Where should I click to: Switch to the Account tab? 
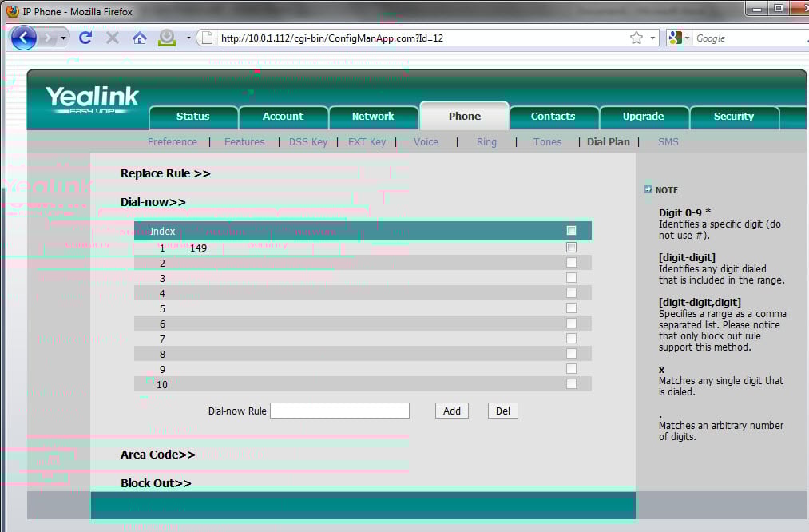pos(283,117)
